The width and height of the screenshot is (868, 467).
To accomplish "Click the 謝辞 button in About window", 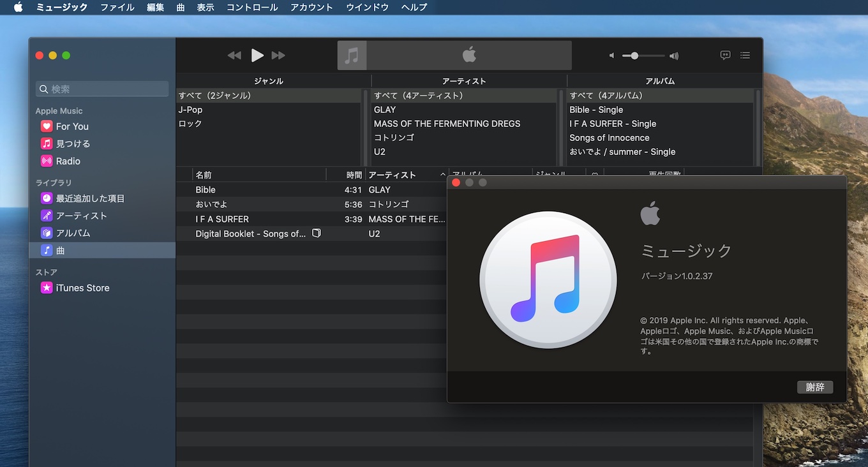I will (x=815, y=387).
